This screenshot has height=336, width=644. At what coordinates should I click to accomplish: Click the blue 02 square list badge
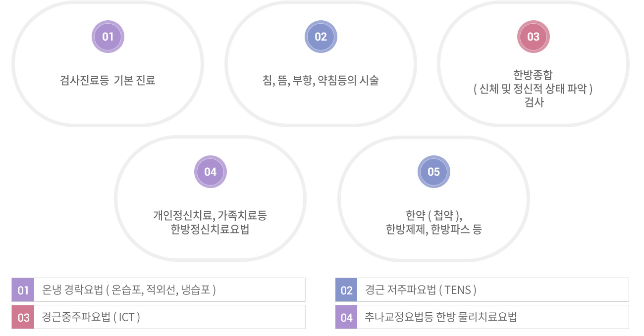[346, 290]
